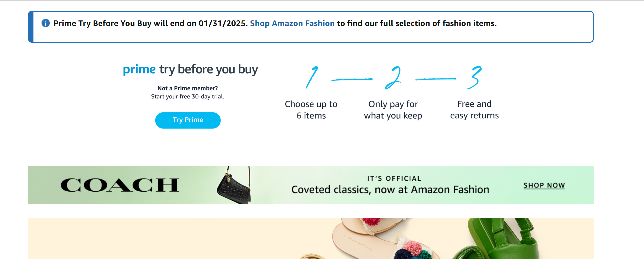Click the Not a Prime member? heading

(187, 88)
